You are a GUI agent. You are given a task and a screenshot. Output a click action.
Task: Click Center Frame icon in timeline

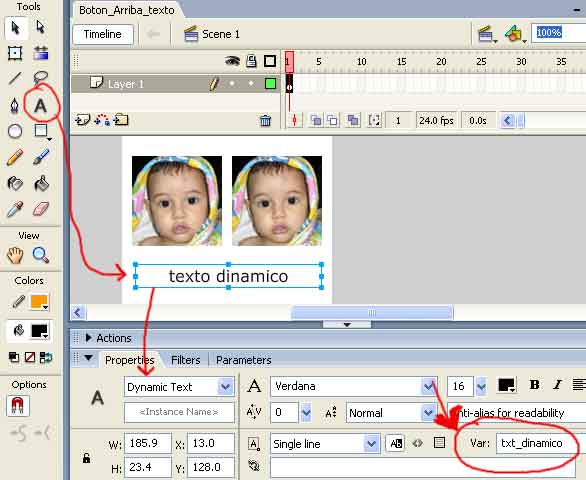pyautogui.click(x=294, y=120)
